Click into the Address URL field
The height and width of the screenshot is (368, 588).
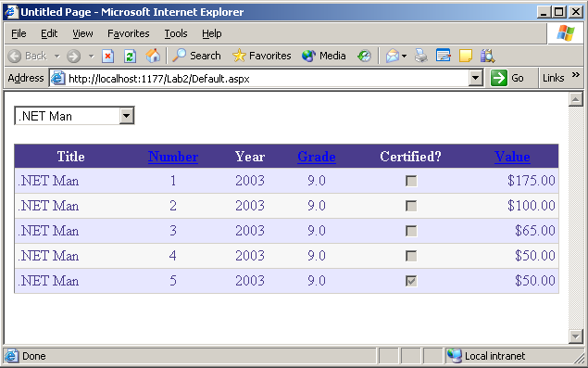[x=267, y=79]
